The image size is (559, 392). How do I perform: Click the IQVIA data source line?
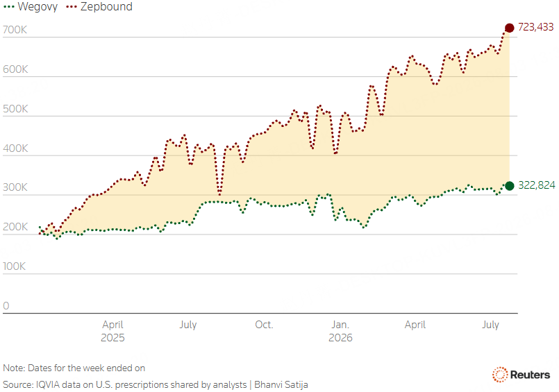155,385
